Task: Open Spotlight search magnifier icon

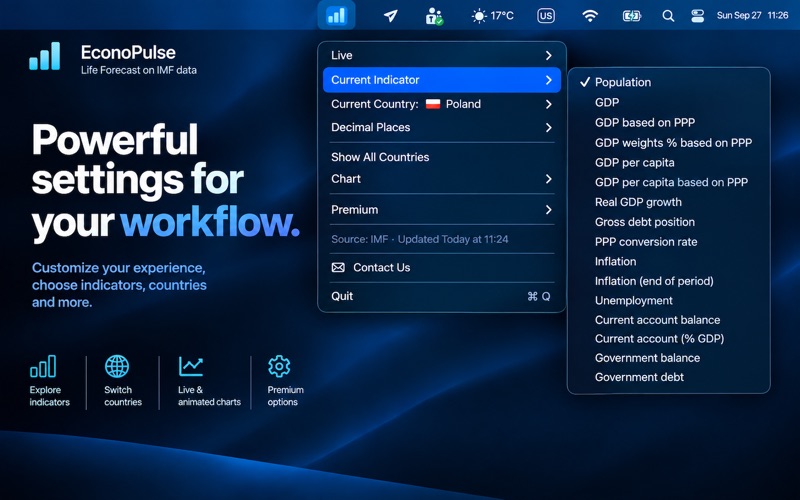Action: tap(668, 16)
